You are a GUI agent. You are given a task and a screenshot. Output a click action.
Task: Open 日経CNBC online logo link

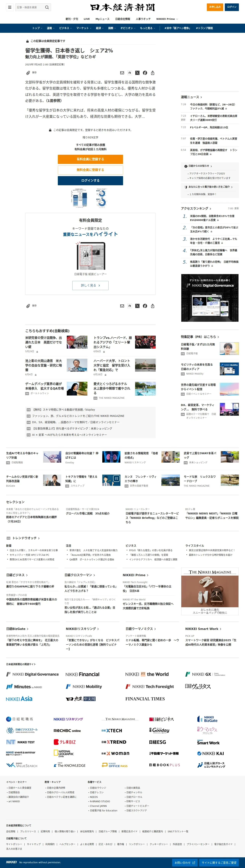[x=67, y=731]
